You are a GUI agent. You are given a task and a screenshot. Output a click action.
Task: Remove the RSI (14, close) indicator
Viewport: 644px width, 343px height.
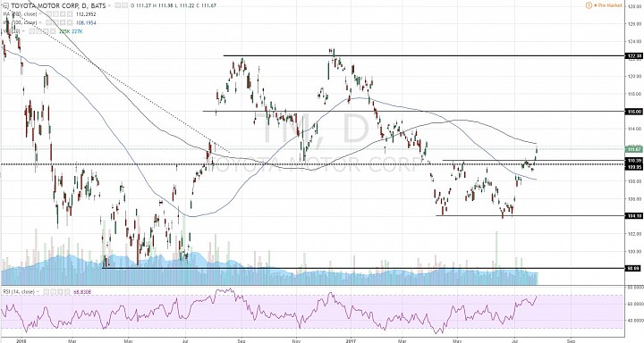coord(67,292)
